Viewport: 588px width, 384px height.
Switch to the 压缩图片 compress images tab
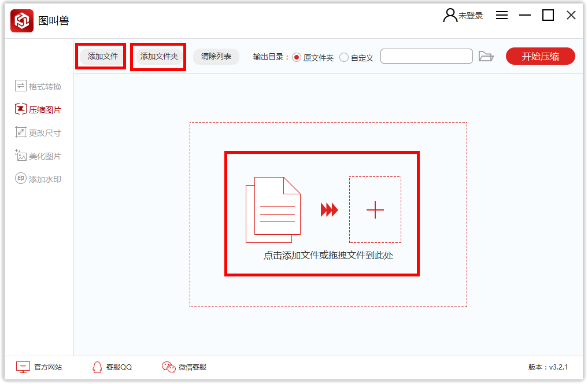point(36,109)
